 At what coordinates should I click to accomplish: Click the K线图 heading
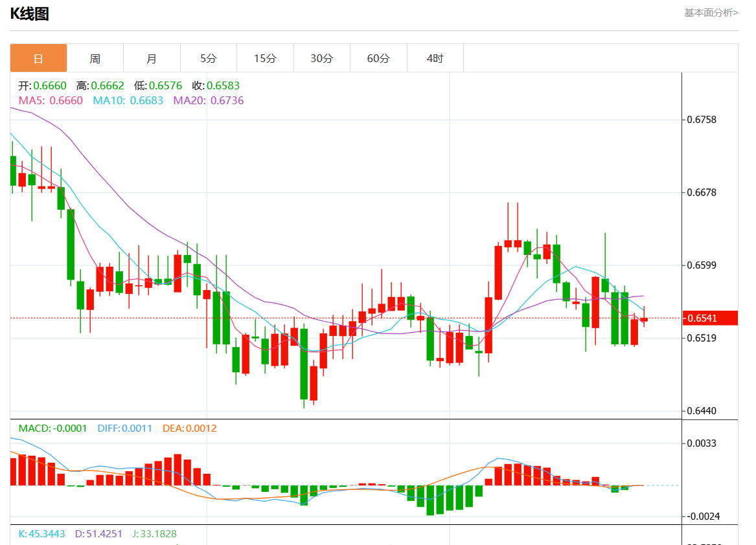pyautogui.click(x=30, y=14)
